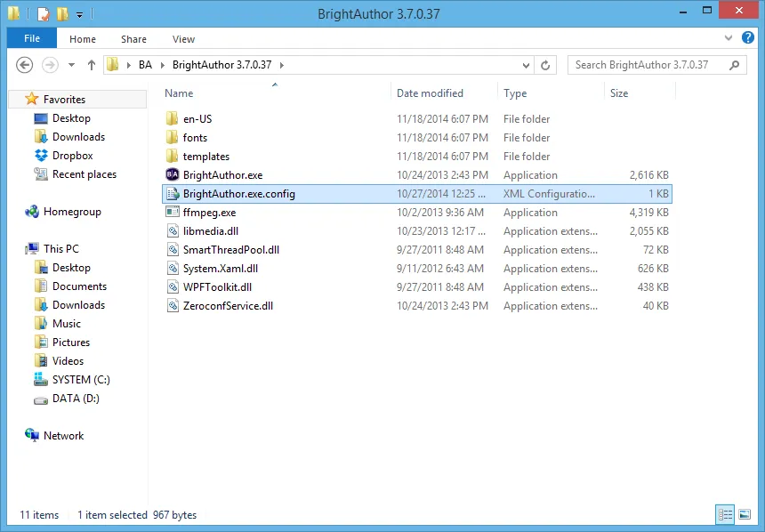Select the templates folder icon
The height and width of the screenshot is (532, 765).
point(173,157)
